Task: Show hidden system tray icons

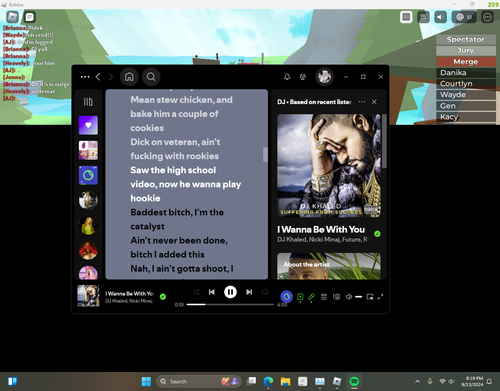Action: pyautogui.click(x=417, y=381)
